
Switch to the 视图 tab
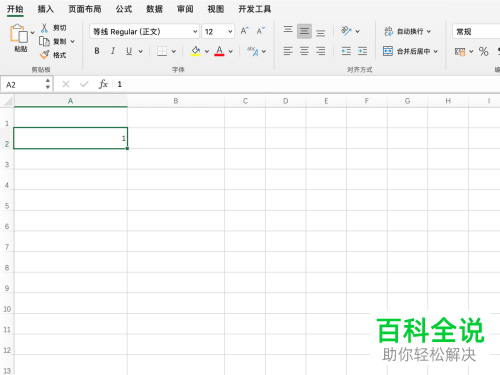216,9
